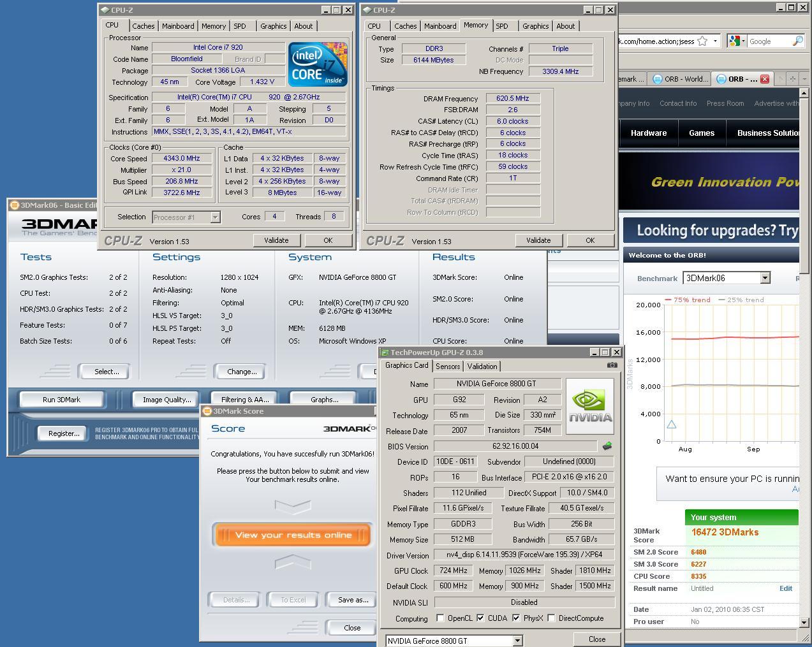The width and height of the screenshot is (812, 647).
Task: Open Games menu on Futuremark site
Action: pos(702,133)
